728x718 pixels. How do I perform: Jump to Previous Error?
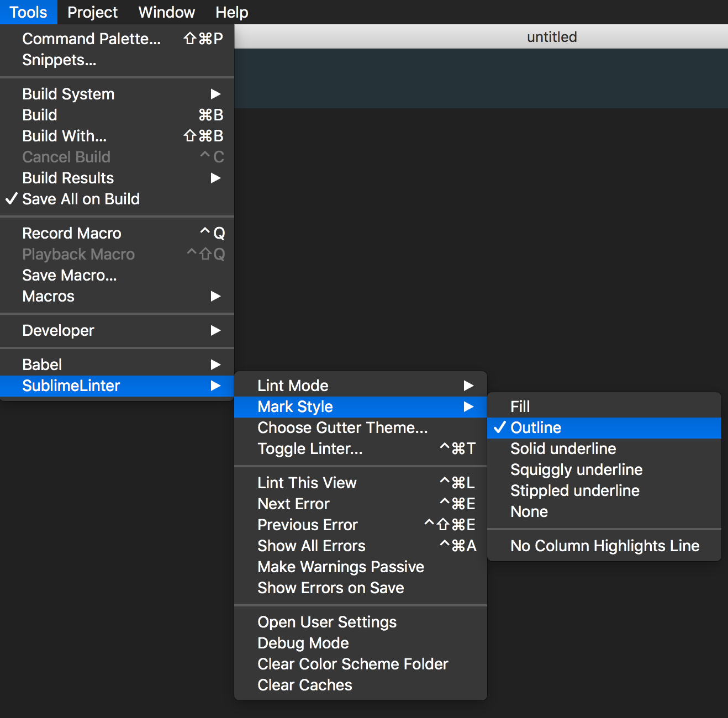[x=361, y=525]
